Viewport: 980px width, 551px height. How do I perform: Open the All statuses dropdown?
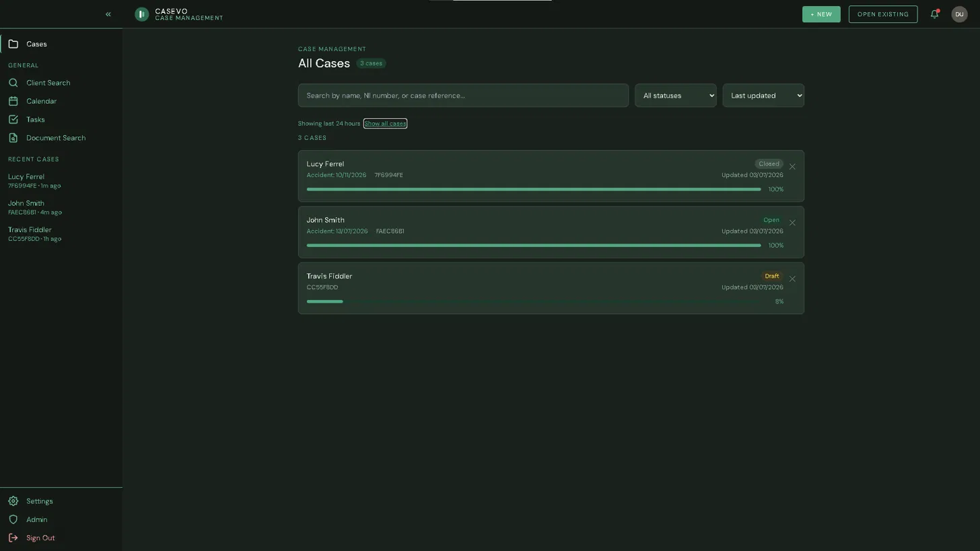(x=675, y=96)
